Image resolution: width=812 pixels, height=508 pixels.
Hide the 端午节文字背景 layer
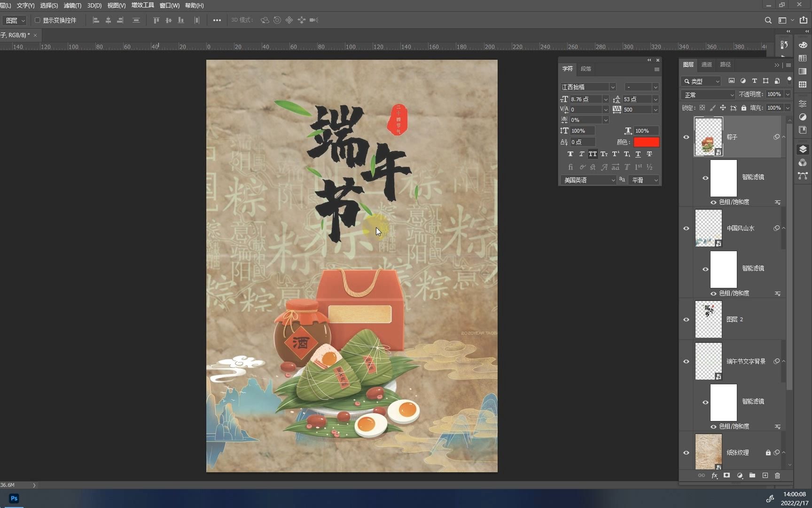point(686,361)
